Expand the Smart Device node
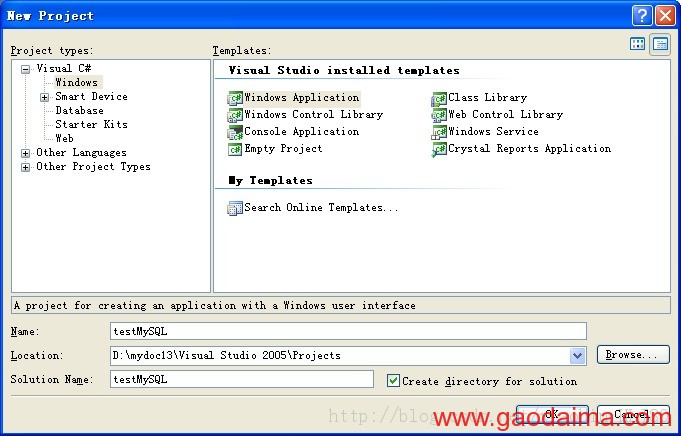Image resolution: width=681 pixels, height=436 pixels. pyautogui.click(x=44, y=97)
